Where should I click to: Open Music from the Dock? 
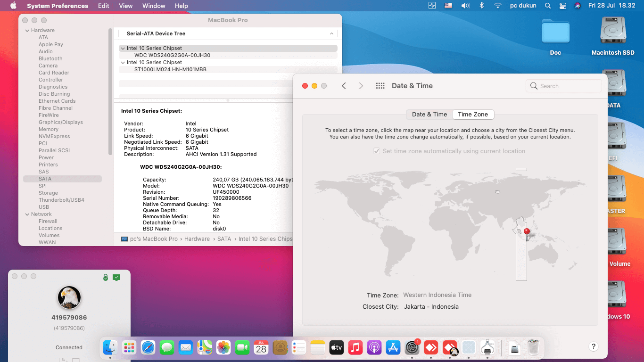(355, 348)
